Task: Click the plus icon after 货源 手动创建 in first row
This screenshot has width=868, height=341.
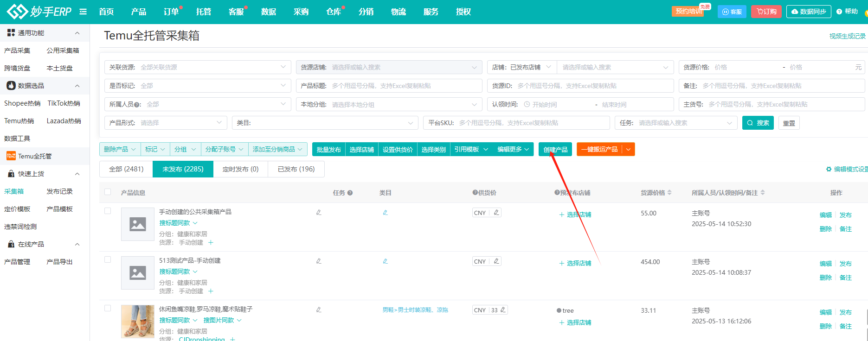Action: click(211, 242)
